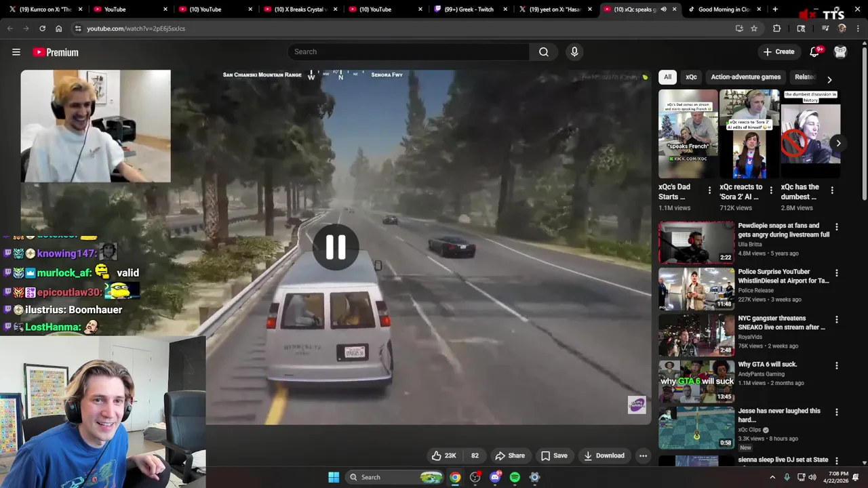Open Windows Start menu
The width and height of the screenshot is (868, 488).
click(334, 477)
